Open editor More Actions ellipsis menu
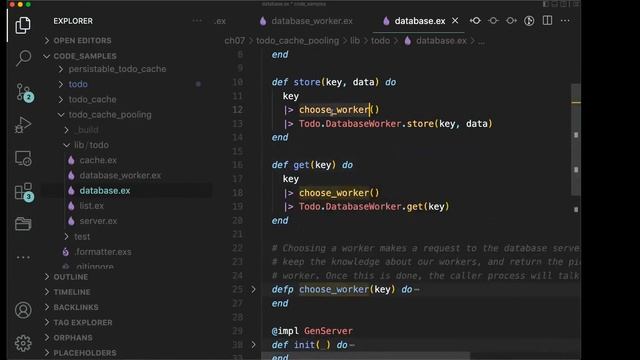 click(565, 21)
